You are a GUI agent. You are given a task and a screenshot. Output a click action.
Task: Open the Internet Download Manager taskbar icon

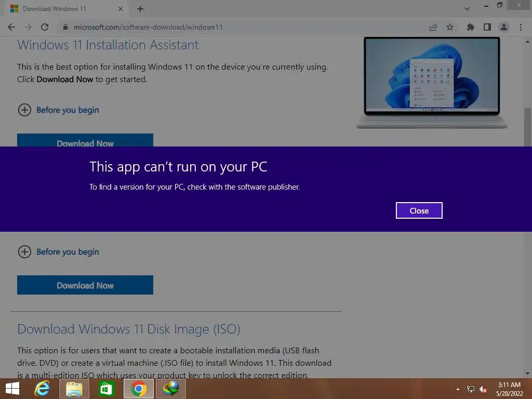170,389
